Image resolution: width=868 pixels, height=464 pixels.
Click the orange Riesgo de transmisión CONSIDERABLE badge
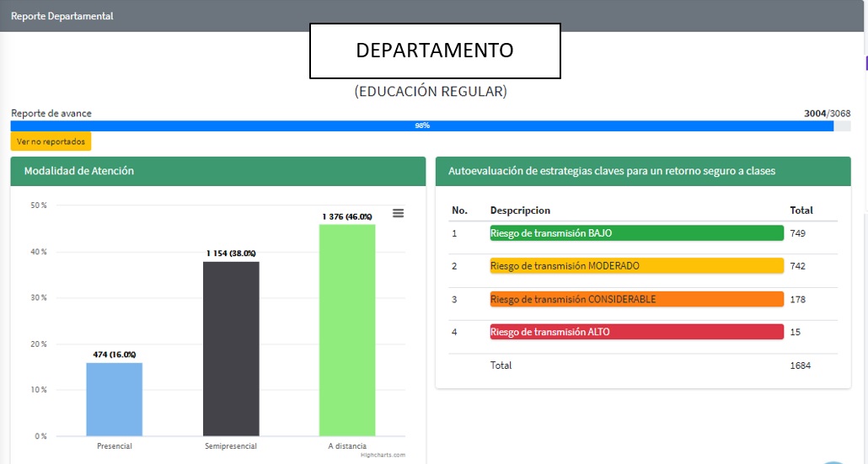636,299
